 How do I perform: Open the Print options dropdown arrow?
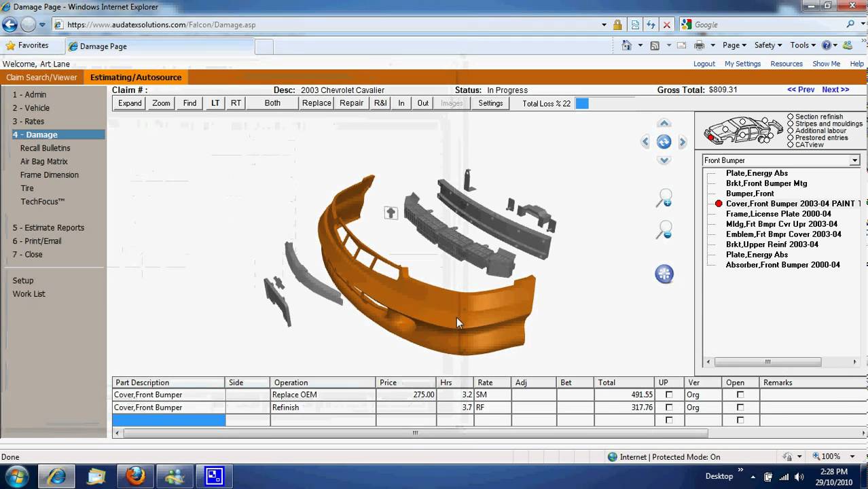click(712, 46)
